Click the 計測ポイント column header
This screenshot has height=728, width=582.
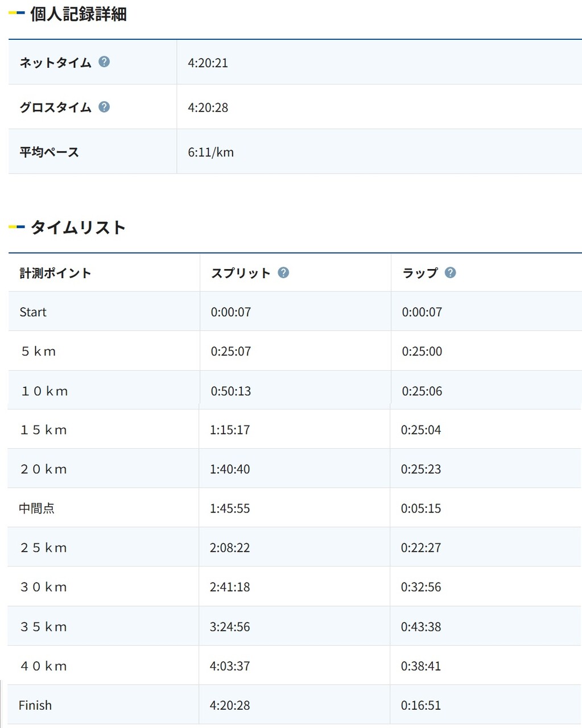(55, 273)
